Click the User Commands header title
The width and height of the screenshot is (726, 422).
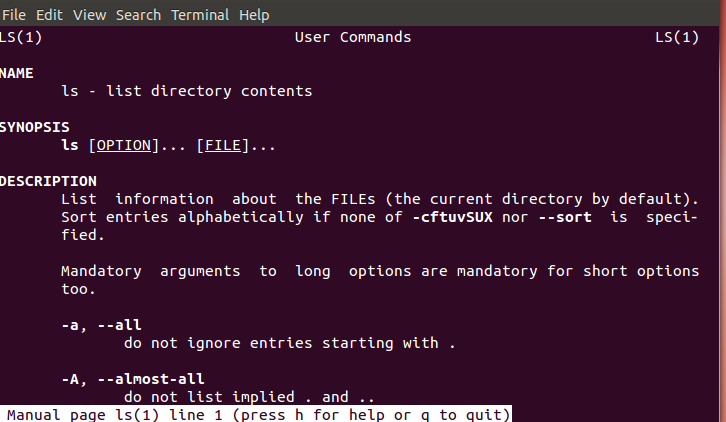(x=352, y=37)
